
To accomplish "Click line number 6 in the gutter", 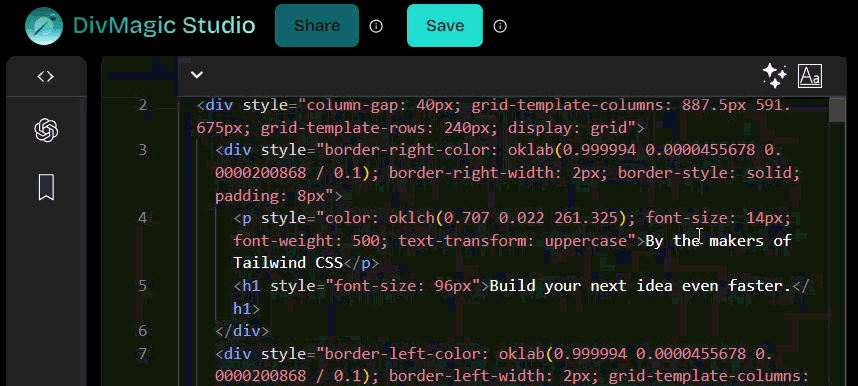I will pos(142,331).
